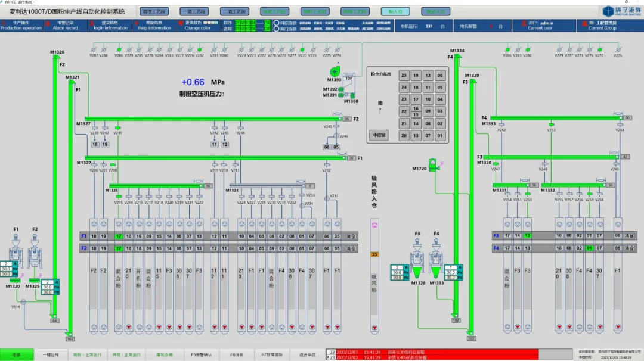Screen dimensions: 644x361
Task: Click the M1720 blower icon
Action: coord(433,165)
